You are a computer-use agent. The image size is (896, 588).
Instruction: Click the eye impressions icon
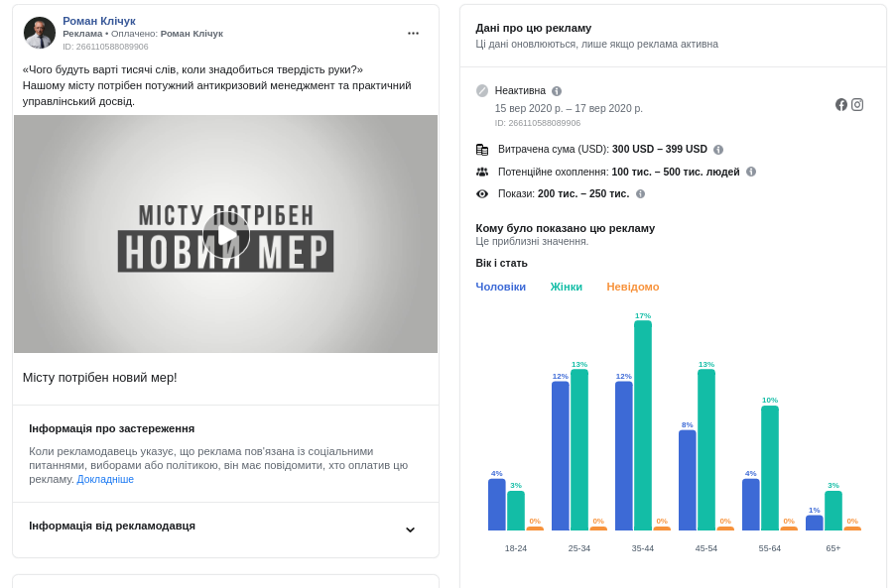click(x=482, y=194)
